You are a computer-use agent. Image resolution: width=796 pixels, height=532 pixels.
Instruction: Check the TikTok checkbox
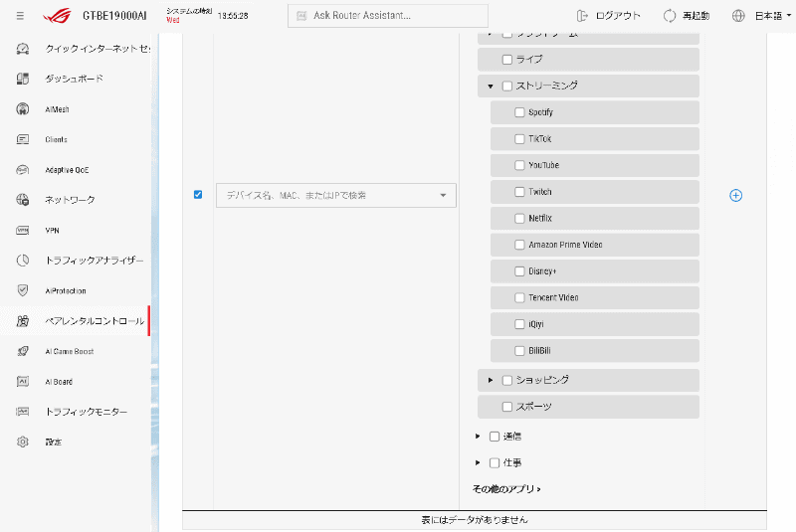(x=519, y=138)
